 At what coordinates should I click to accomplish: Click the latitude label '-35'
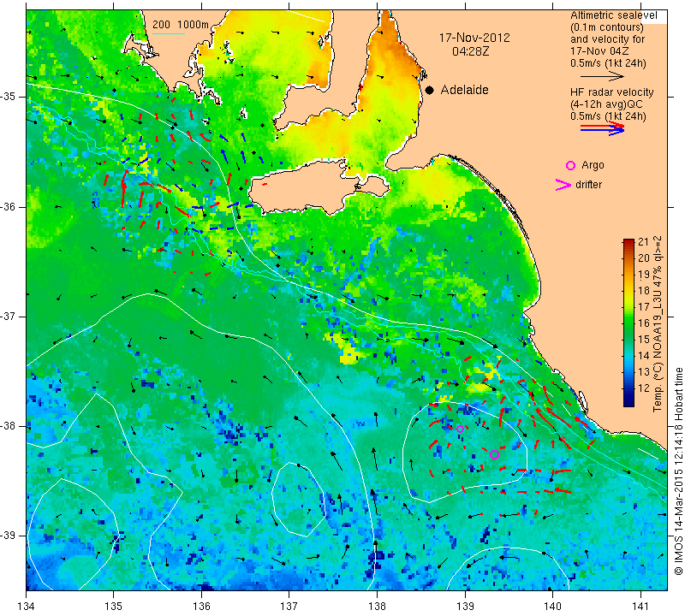point(9,97)
